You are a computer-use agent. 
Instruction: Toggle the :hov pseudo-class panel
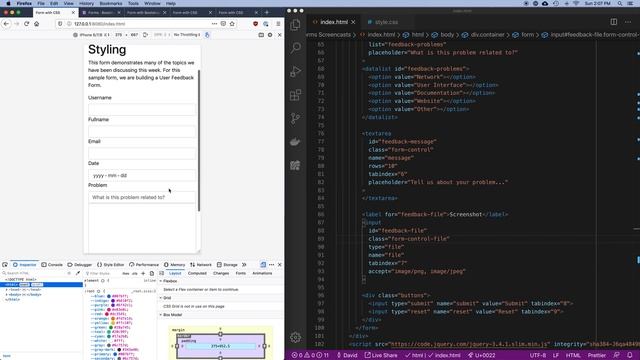[126, 273]
